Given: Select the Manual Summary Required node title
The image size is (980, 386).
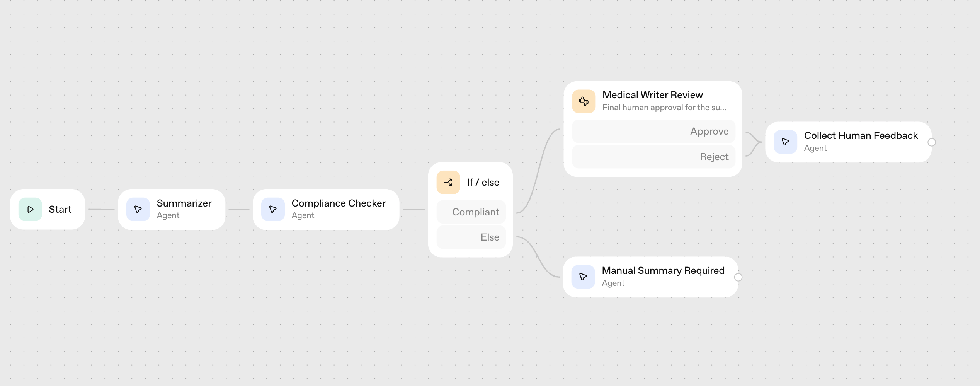Looking at the screenshot, I should point(663,270).
